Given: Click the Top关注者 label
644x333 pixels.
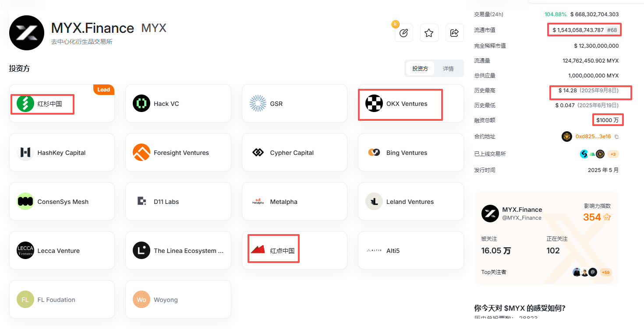Looking at the screenshot, I should click(x=494, y=272).
